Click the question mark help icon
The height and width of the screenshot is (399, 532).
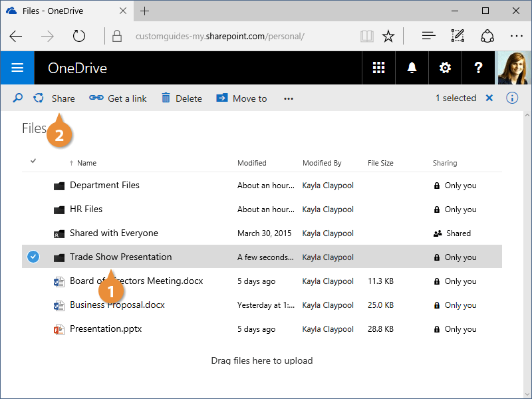pos(478,68)
